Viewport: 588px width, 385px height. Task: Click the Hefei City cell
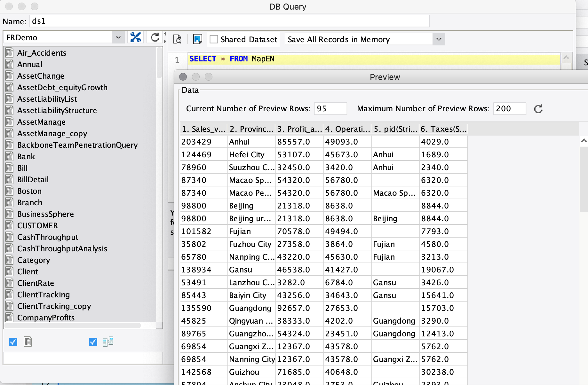pyautogui.click(x=251, y=154)
